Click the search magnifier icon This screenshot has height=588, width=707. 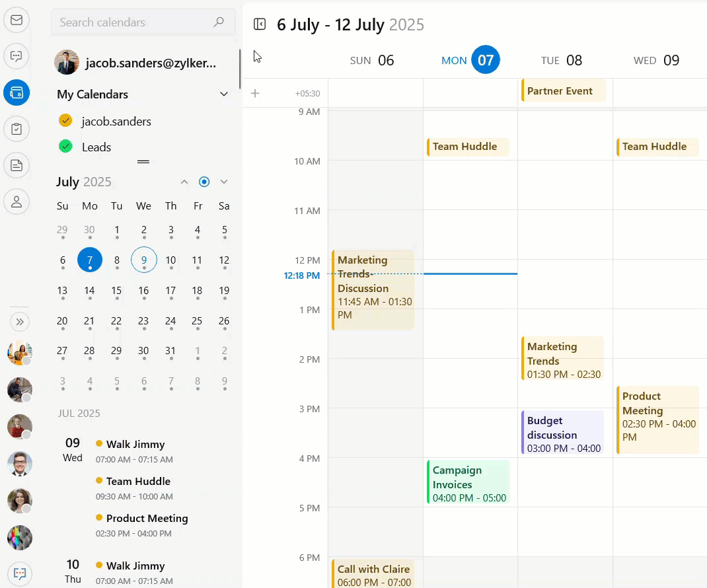coord(219,22)
